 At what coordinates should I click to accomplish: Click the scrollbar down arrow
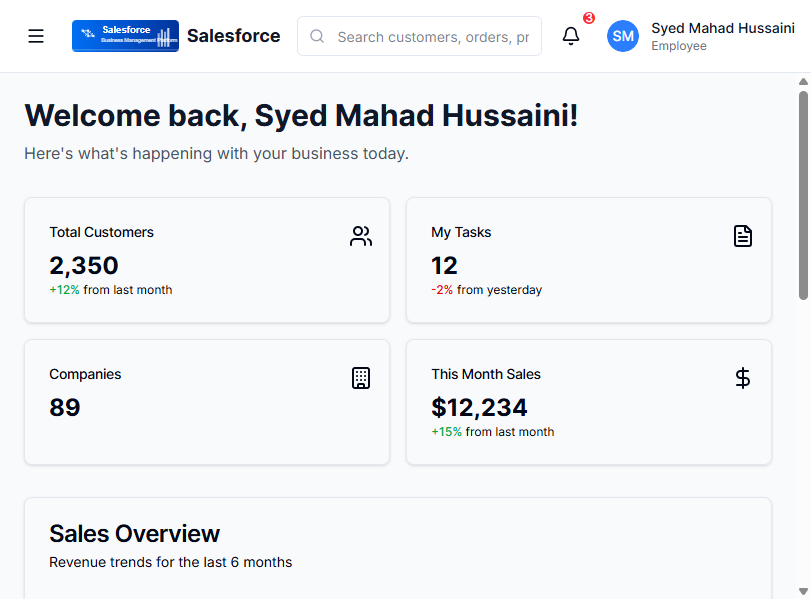pyautogui.click(x=803, y=591)
